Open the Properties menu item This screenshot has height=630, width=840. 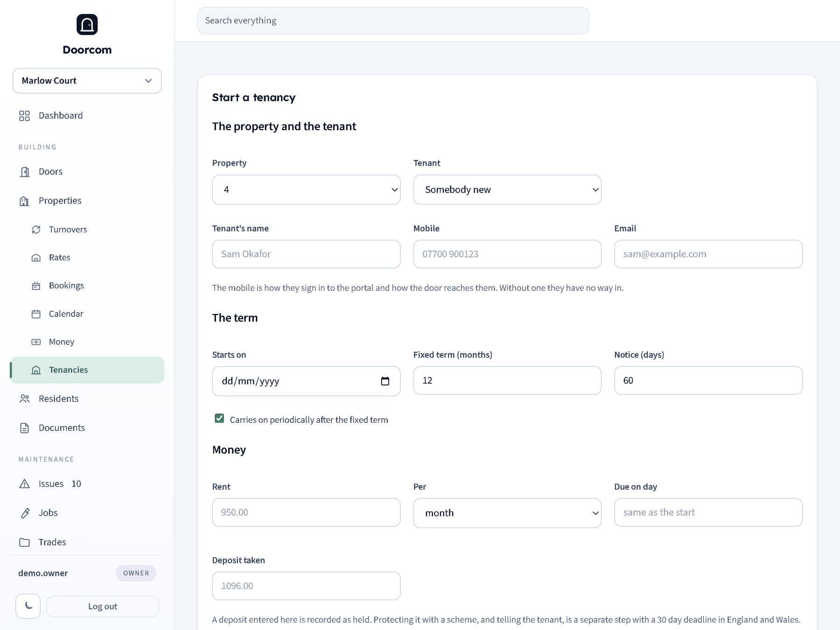87,201
